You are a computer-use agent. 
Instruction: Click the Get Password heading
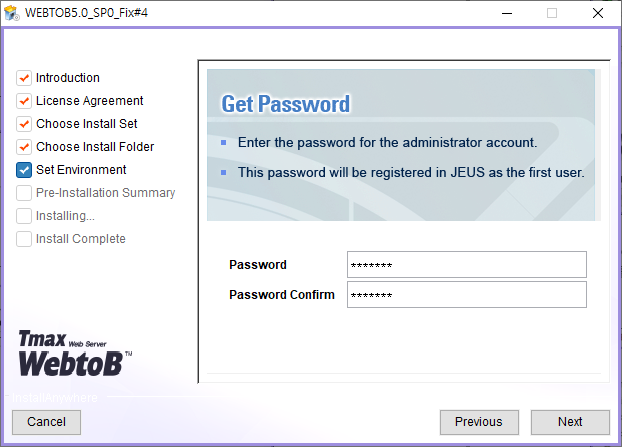tap(286, 104)
